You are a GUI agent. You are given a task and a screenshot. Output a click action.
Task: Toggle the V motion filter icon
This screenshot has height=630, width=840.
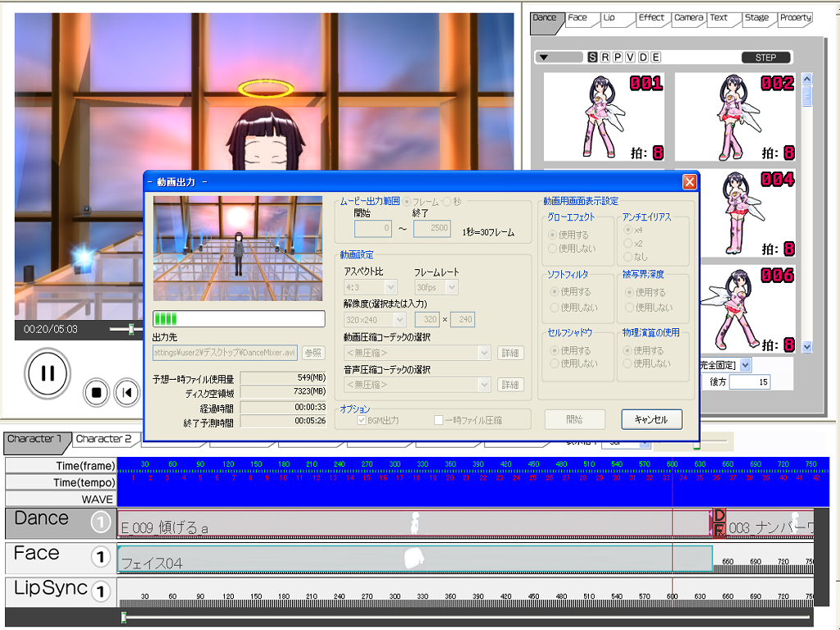click(630, 57)
